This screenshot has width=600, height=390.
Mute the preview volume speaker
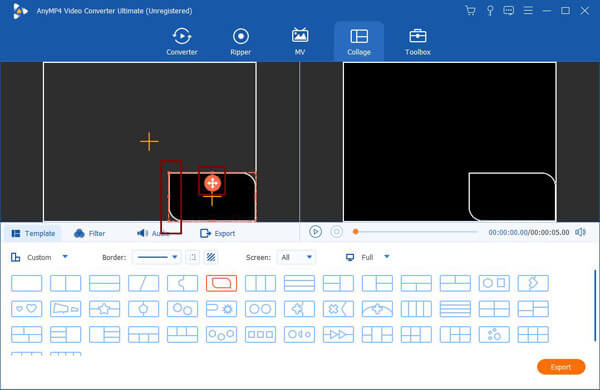pos(580,232)
